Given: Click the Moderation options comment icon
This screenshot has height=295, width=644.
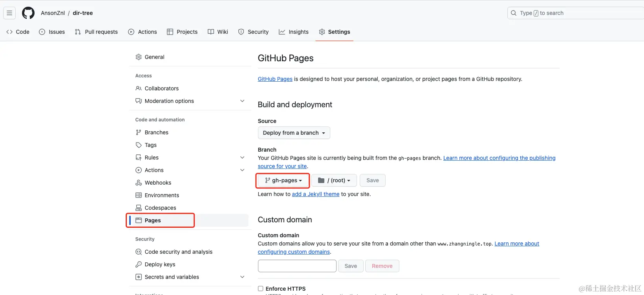Looking at the screenshot, I should [139, 101].
